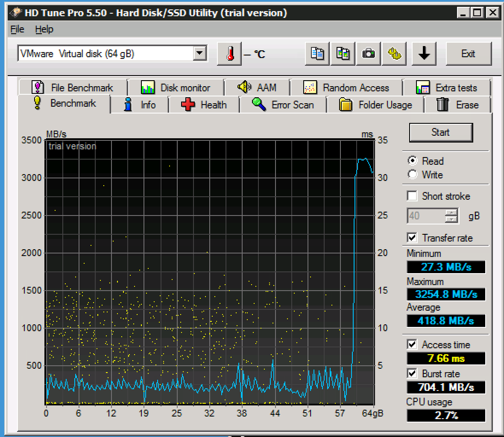Disable the Access time checkbox

412,344
